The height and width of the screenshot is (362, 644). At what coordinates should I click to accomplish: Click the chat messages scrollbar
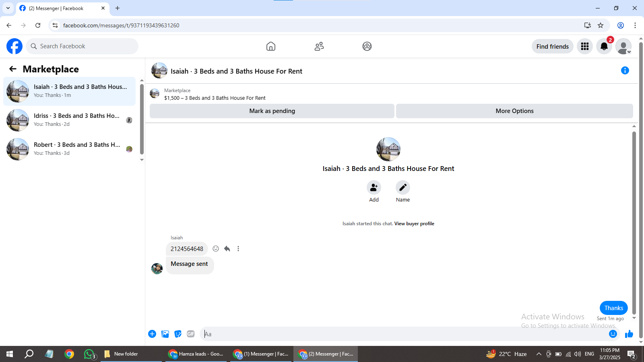coord(634,223)
